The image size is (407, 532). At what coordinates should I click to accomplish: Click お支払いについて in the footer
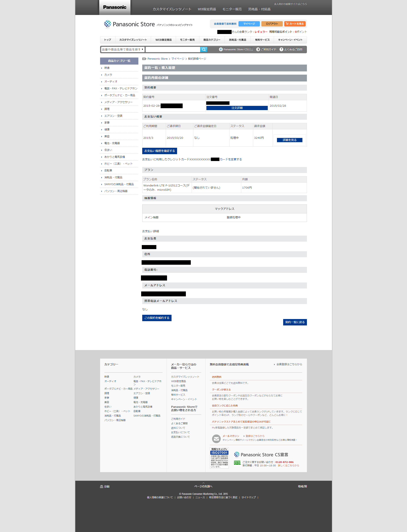tap(180, 432)
